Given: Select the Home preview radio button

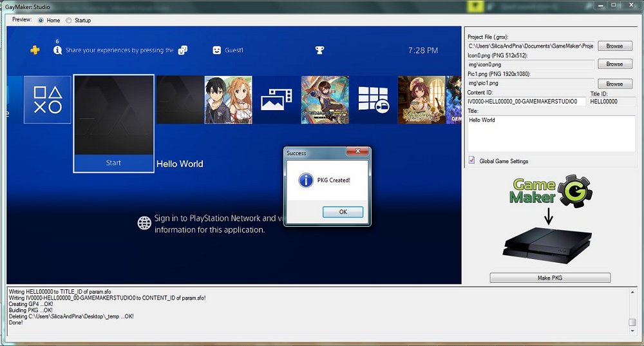Looking at the screenshot, I should point(41,21).
